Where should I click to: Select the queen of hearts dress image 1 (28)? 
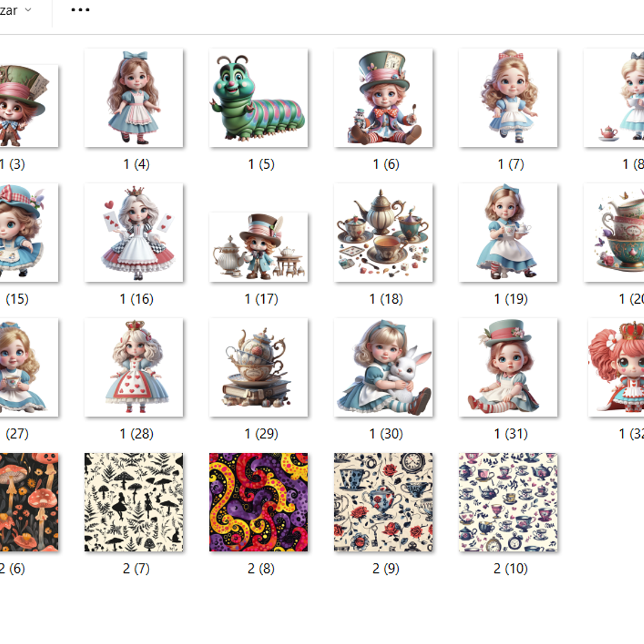click(134, 368)
